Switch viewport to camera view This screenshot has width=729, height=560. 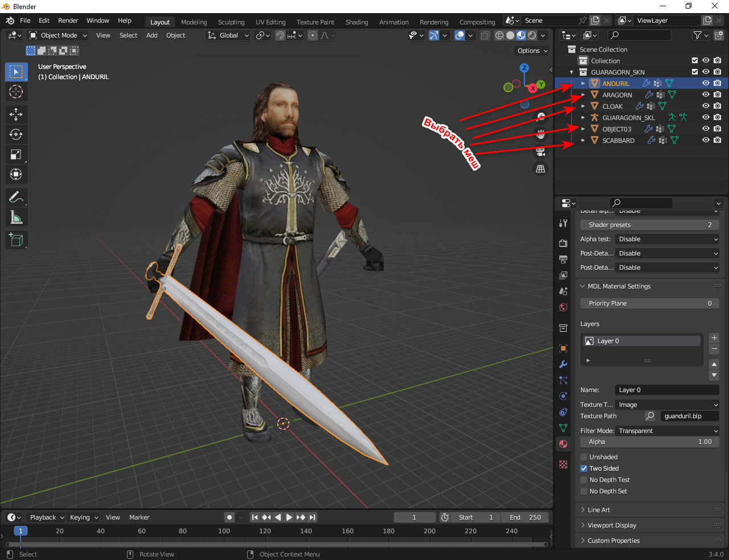(540, 151)
